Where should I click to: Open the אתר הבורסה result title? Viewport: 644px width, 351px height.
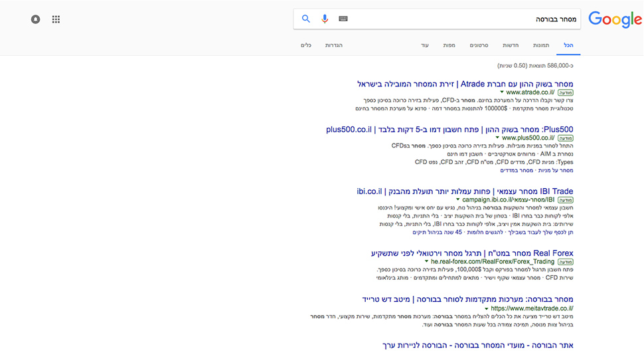point(477,345)
